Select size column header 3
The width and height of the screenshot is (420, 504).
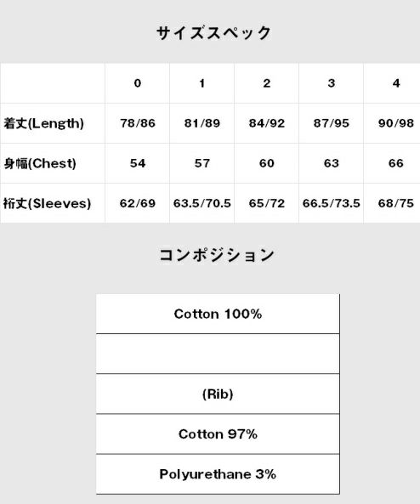coord(332,83)
